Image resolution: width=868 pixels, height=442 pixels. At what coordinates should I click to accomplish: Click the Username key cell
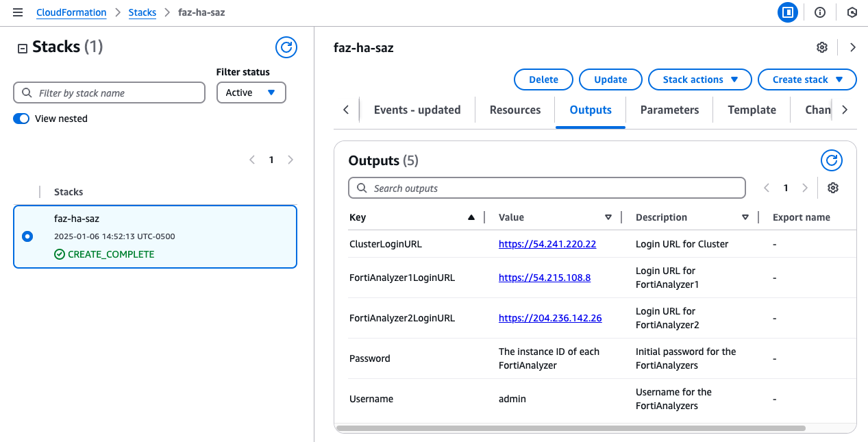pos(371,399)
